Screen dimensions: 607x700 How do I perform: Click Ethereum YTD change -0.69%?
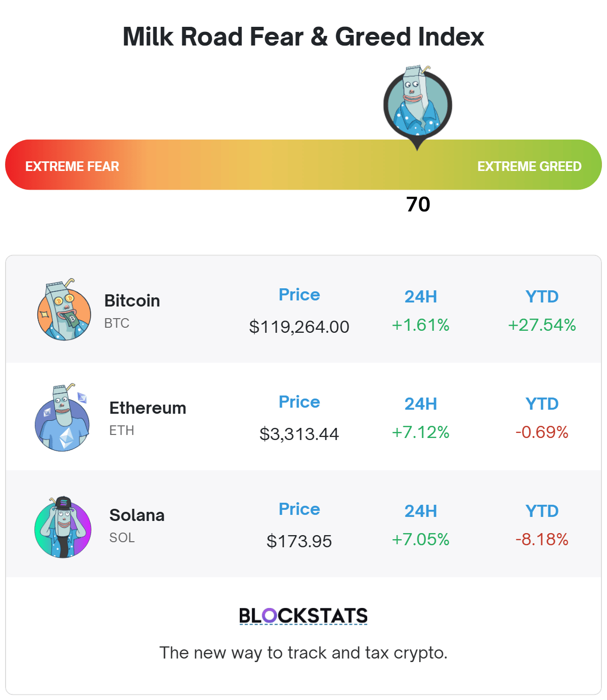(x=542, y=432)
